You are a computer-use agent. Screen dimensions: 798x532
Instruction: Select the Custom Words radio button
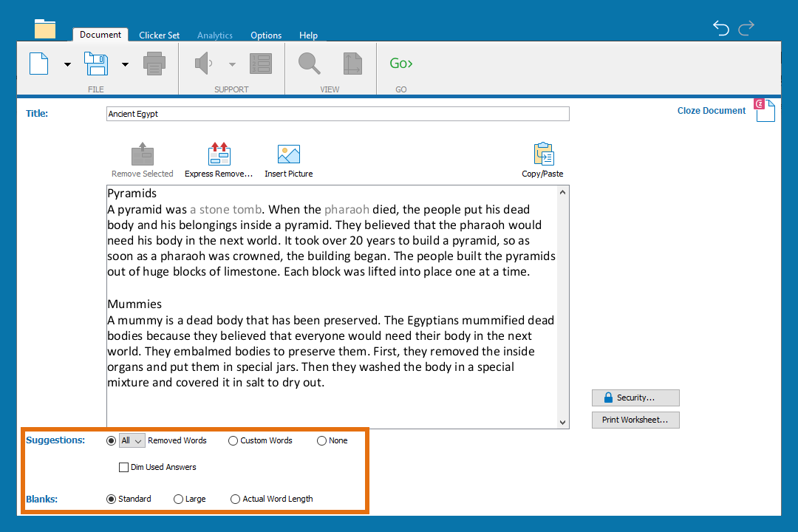[233, 440]
